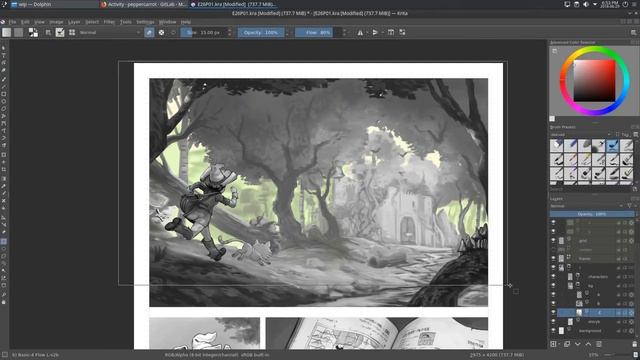Open the pattern chooser in the toolbar
640x360 pixels.
18,32
